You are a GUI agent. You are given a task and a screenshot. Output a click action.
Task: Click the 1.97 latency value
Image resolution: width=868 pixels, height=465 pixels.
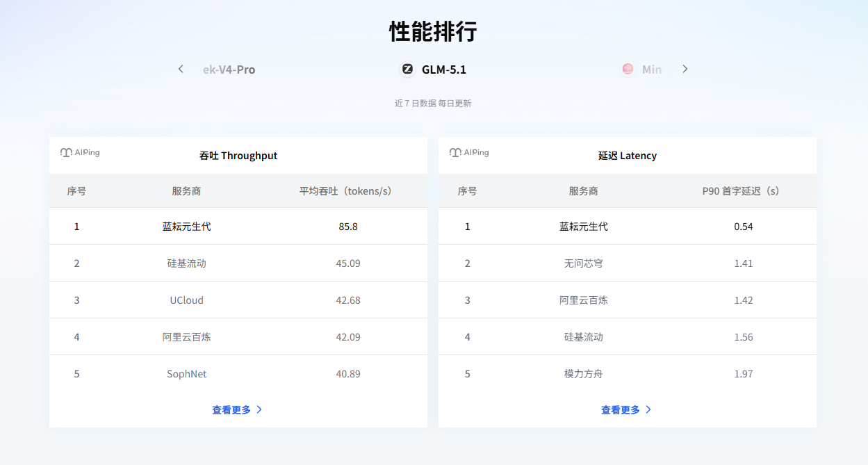744,374
